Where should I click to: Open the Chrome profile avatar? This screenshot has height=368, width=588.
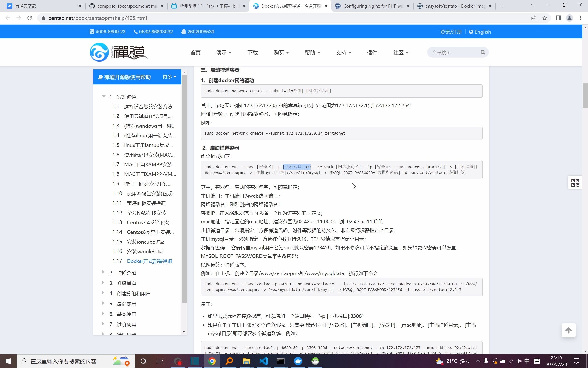tap(570, 18)
